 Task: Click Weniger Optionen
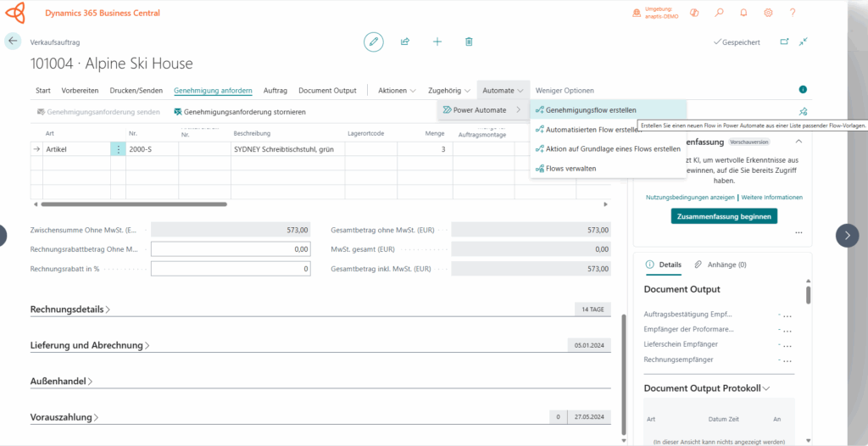click(x=565, y=91)
